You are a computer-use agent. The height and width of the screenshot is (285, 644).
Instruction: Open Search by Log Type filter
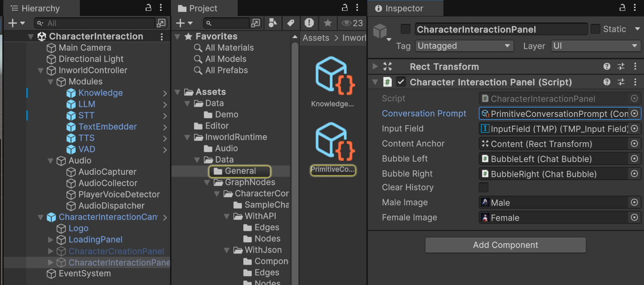pyautogui.click(x=309, y=23)
